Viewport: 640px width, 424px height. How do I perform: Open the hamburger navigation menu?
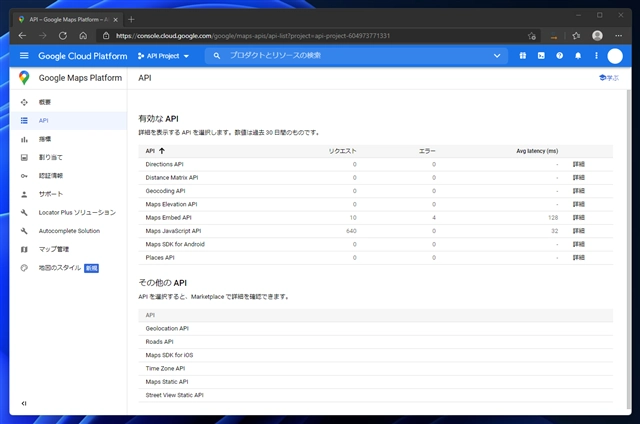tap(24, 55)
